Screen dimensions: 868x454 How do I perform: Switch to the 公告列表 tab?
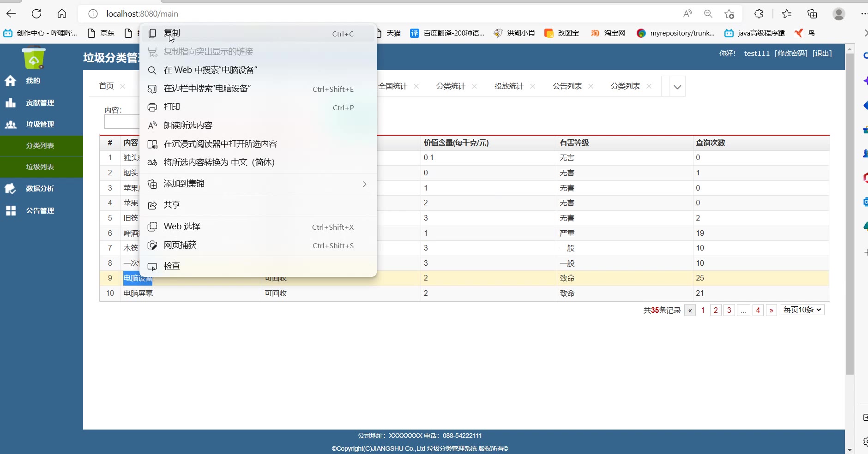(567, 86)
